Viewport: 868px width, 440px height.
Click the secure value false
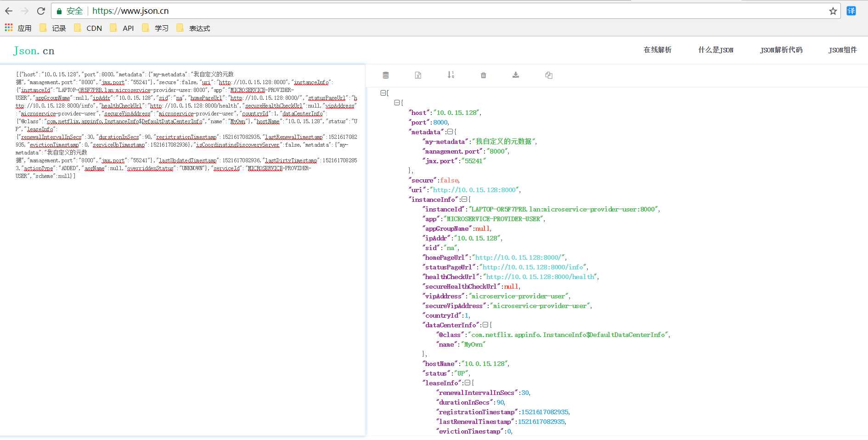449,180
